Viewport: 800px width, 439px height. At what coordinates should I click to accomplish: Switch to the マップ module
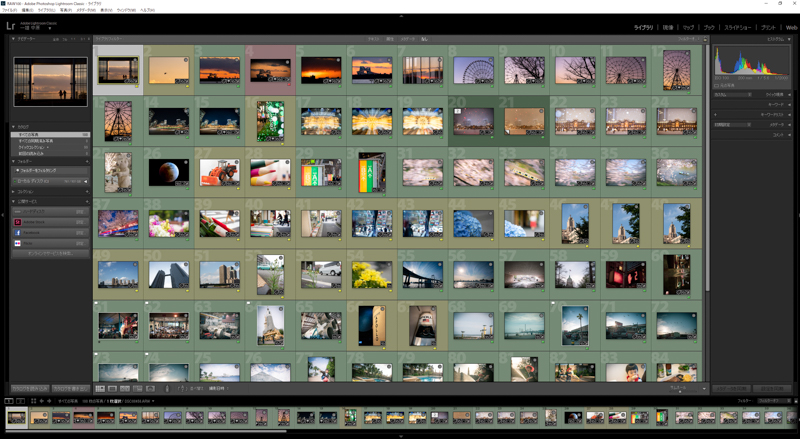pyautogui.click(x=688, y=28)
